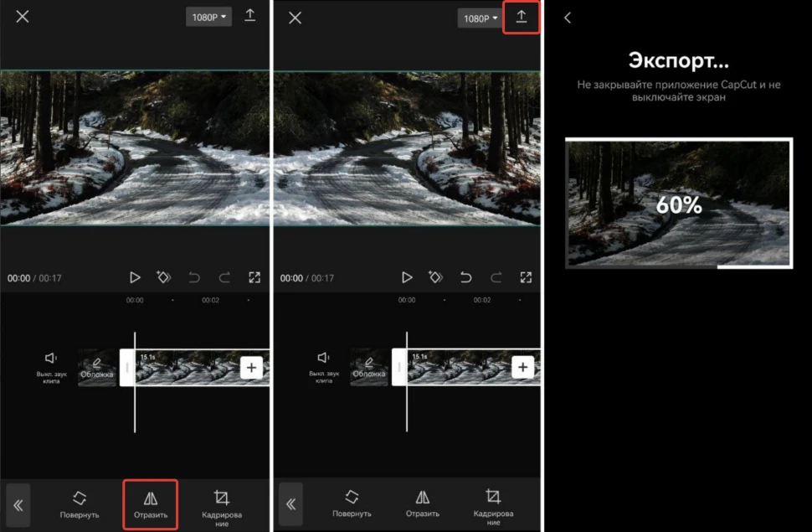The width and height of the screenshot is (812, 532).
Task: Grab the clip's left trim handle, left screen
Action: 127,368
